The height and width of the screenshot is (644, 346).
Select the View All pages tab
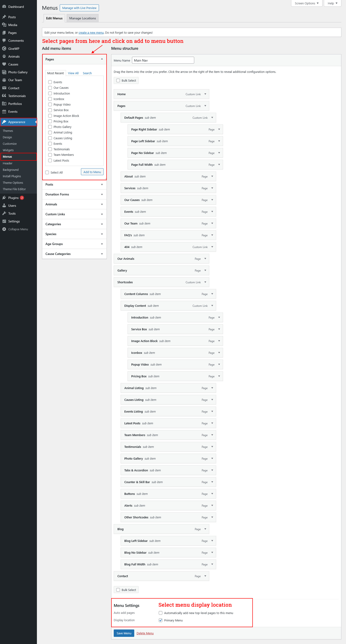[x=73, y=73]
